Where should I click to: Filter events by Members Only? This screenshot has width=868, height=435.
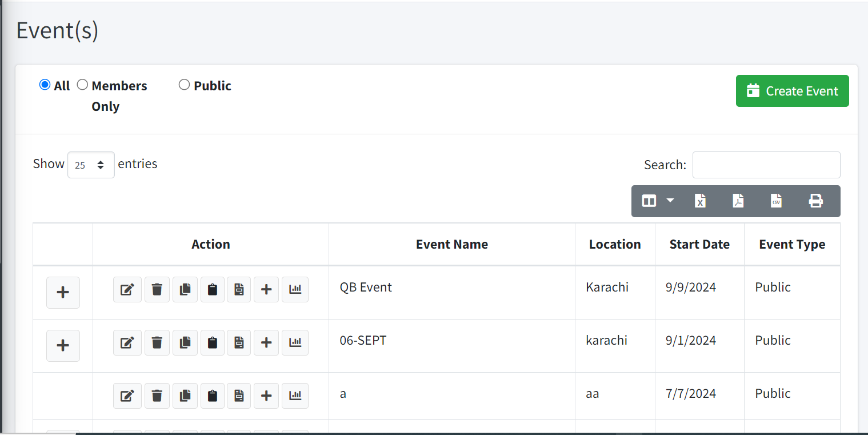pyautogui.click(x=83, y=85)
